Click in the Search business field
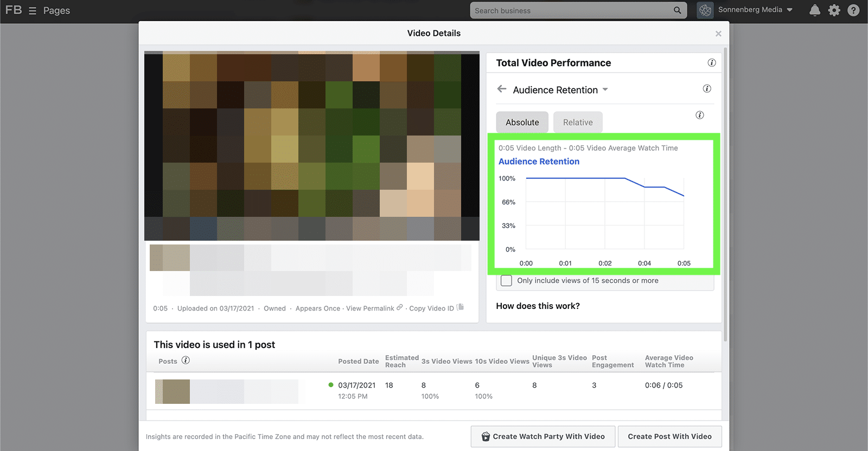 click(570, 10)
